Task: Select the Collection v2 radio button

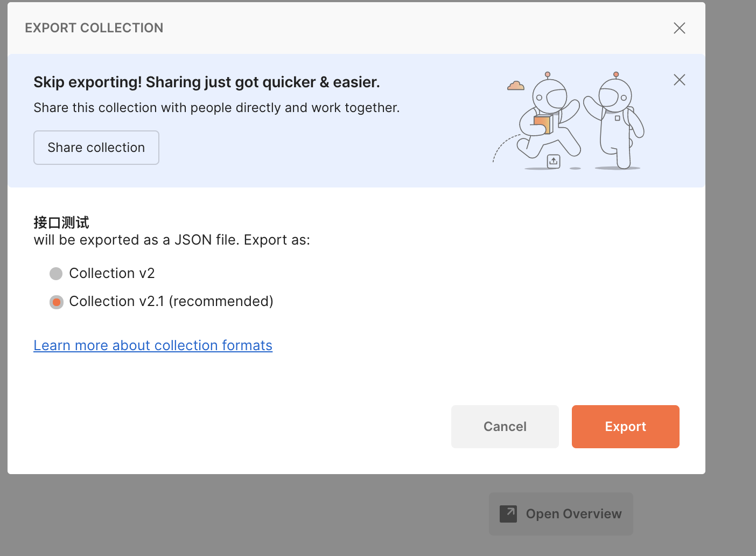Action: [56, 274]
